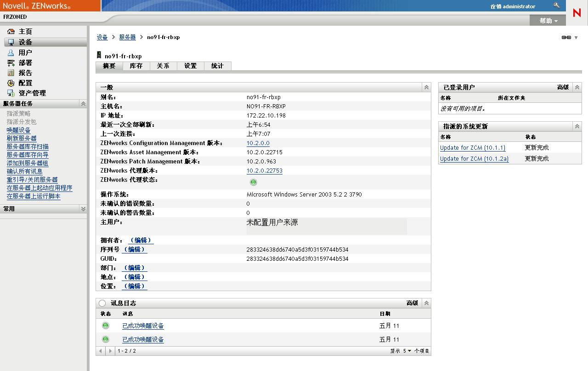Collapse the 已登录用户 panel
Viewport: 588px width, 371px height.
577,87
